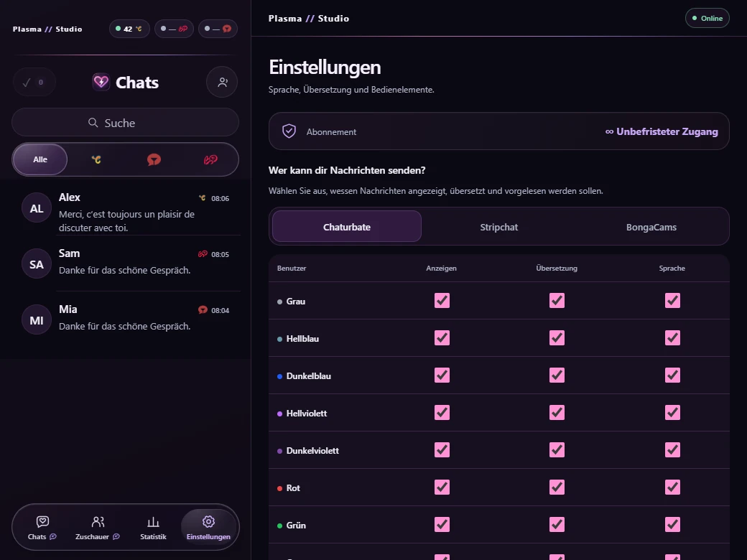Open the chat conversation with Sam
This screenshot has height=560, width=747.
[x=125, y=263]
